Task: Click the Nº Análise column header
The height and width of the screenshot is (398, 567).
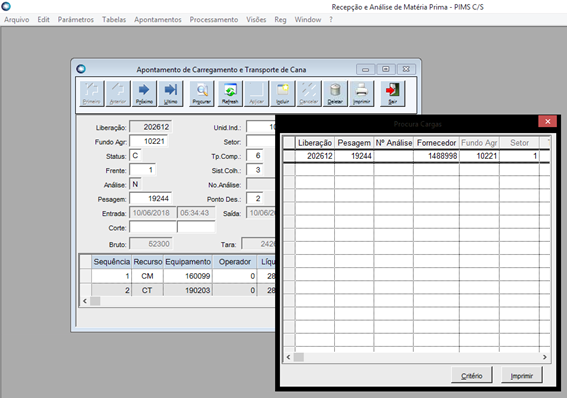Action: [394, 143]
